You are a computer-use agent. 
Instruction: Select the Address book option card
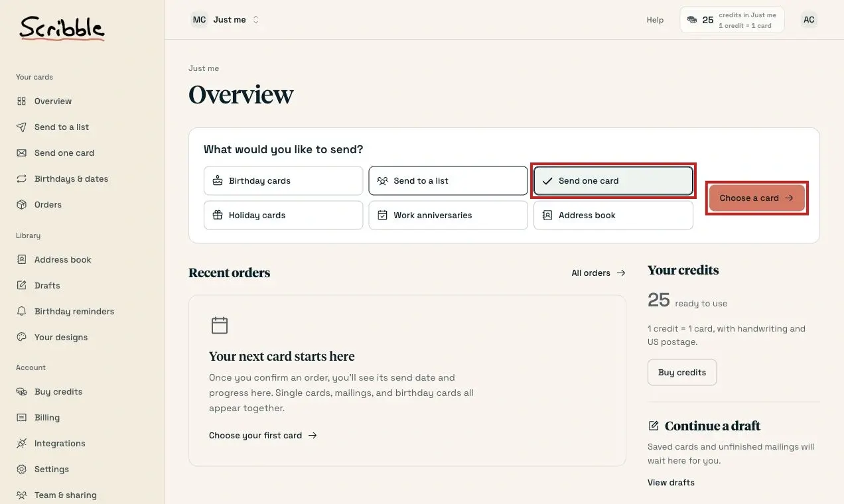[613, 216]
